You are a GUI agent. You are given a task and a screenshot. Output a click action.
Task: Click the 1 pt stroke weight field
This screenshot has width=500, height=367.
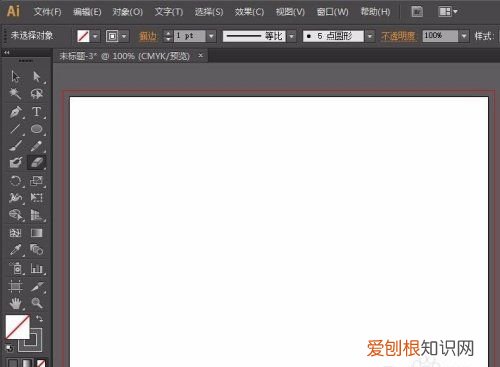click(x=189, y=36)
